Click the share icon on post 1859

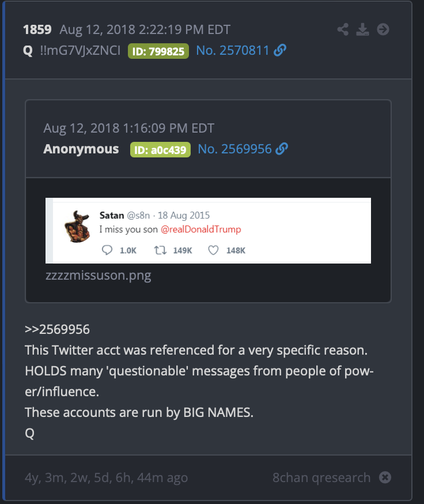tap(343, 29)
